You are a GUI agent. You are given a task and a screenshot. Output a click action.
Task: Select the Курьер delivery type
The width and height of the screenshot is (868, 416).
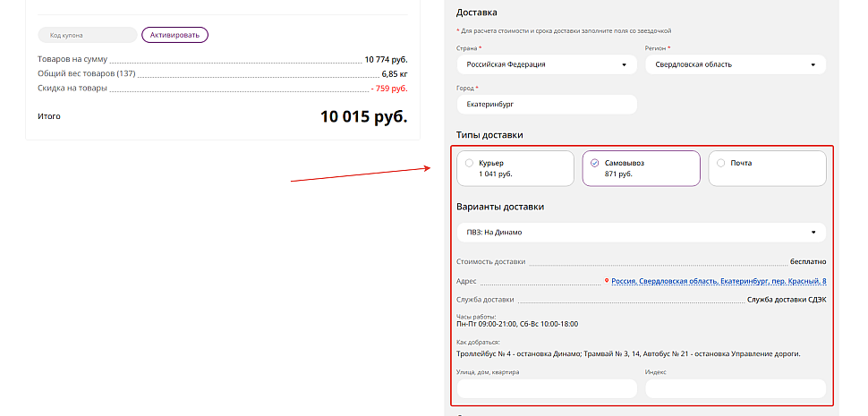coord(515,168)
